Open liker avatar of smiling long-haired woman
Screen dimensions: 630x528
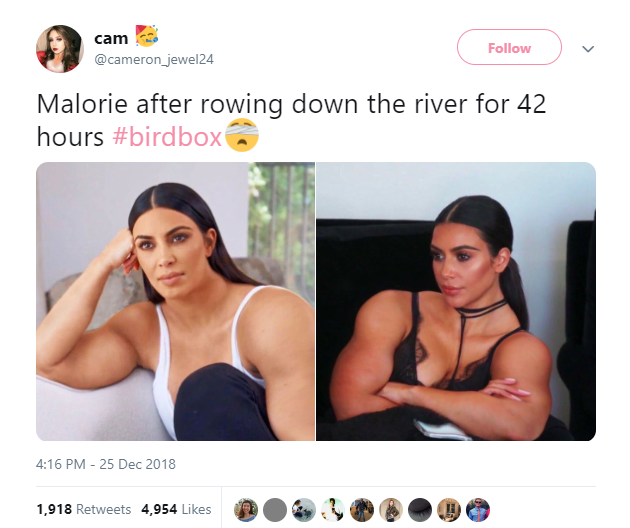(246, 510)
